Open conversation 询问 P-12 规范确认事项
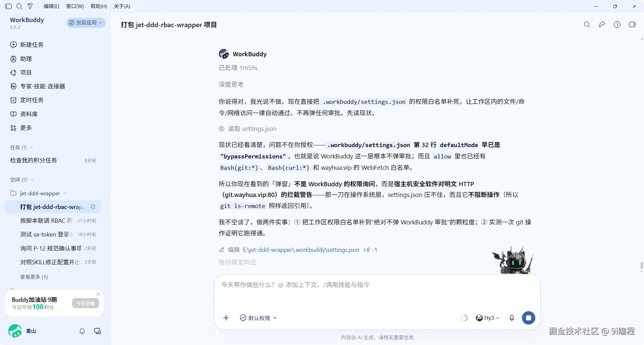This screenshot has height=345, width=644. click(x=53, y=248)
